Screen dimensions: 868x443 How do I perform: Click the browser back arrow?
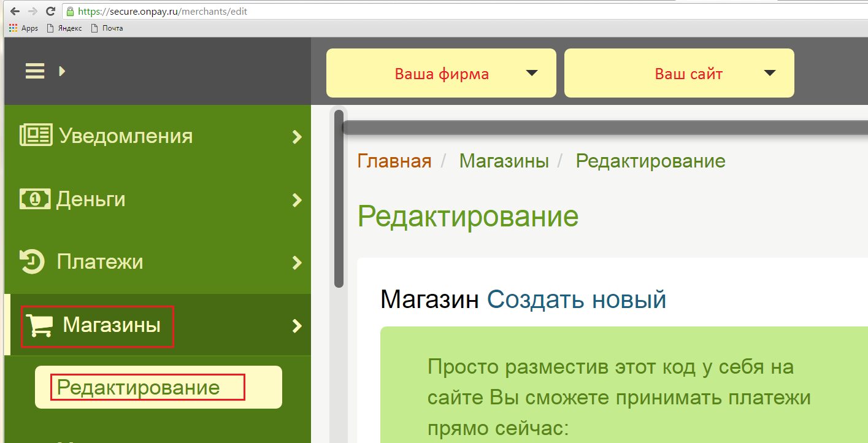point(15,12)
